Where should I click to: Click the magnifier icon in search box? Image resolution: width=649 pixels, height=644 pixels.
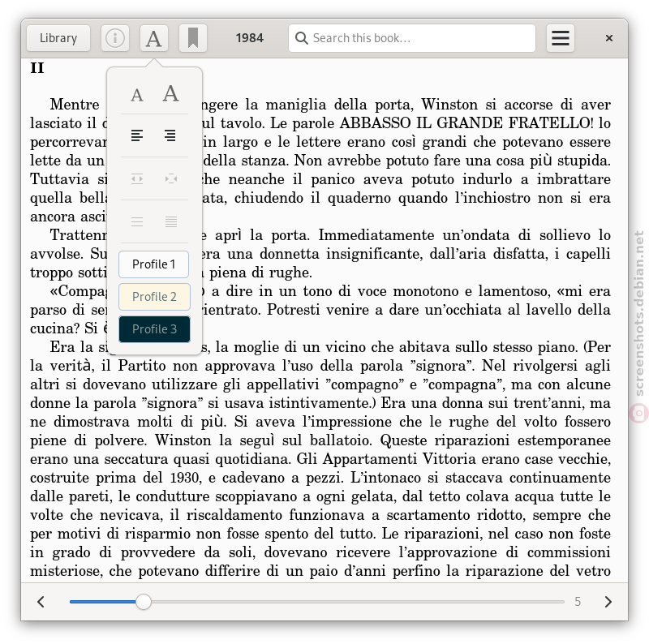point(301,38)
